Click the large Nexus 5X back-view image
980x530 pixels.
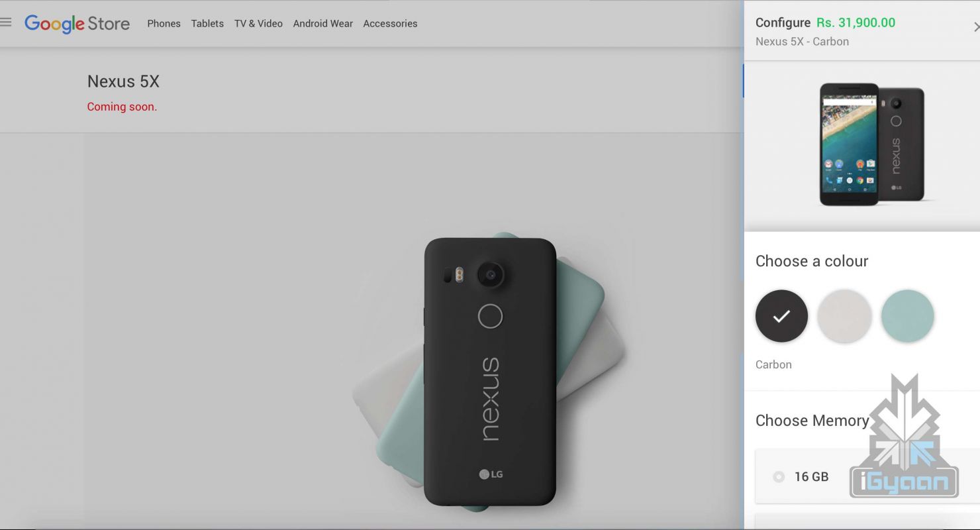(x=490, y=371)
